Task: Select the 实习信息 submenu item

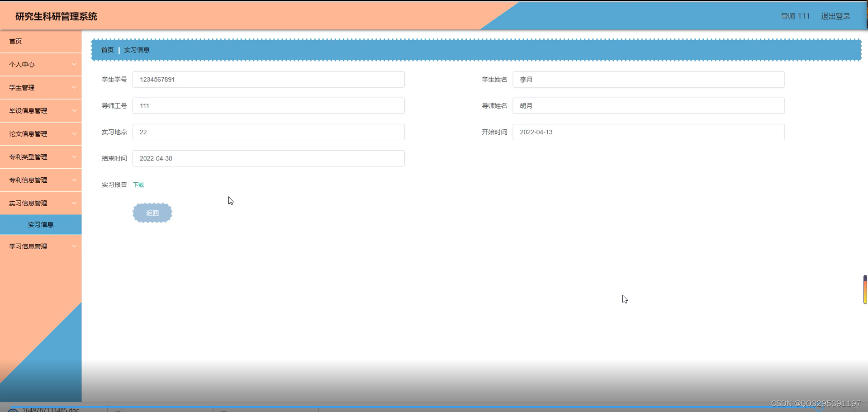Action: coord(41,225)
